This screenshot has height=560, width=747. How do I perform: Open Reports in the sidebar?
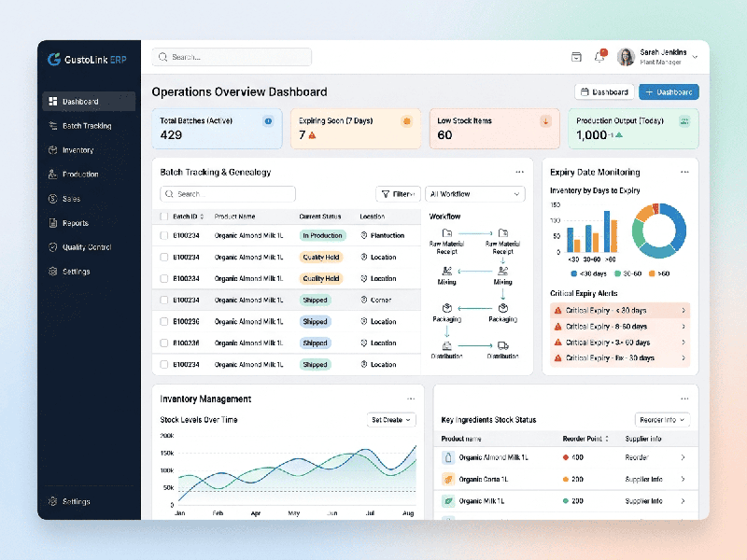coord(89,223)
